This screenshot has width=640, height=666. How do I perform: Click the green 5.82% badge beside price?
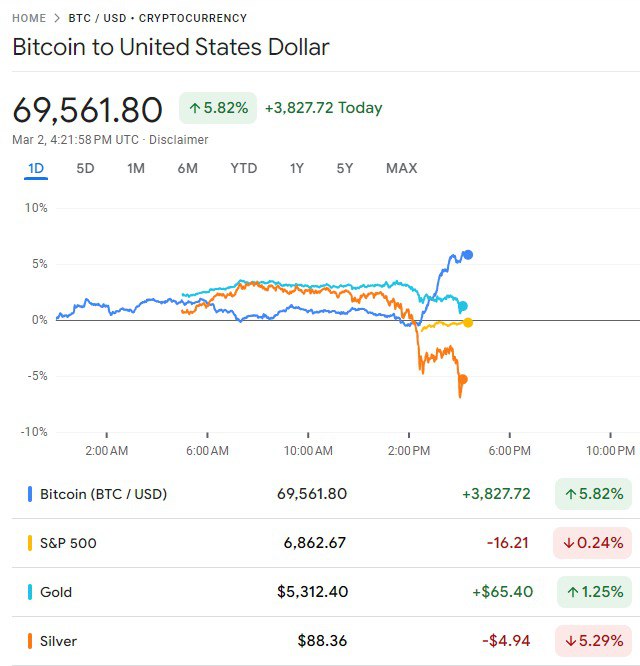coord(218,108)
